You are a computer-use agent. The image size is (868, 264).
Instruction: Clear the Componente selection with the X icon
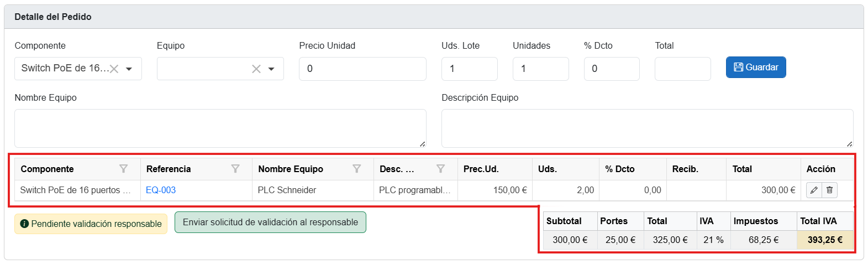click(x=114, y=69)
